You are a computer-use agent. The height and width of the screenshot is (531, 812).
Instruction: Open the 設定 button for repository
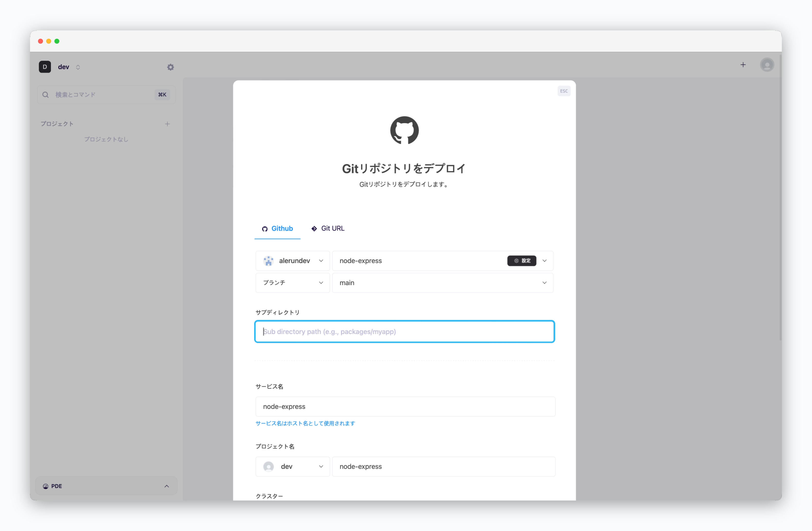click(x=522, y=261)
